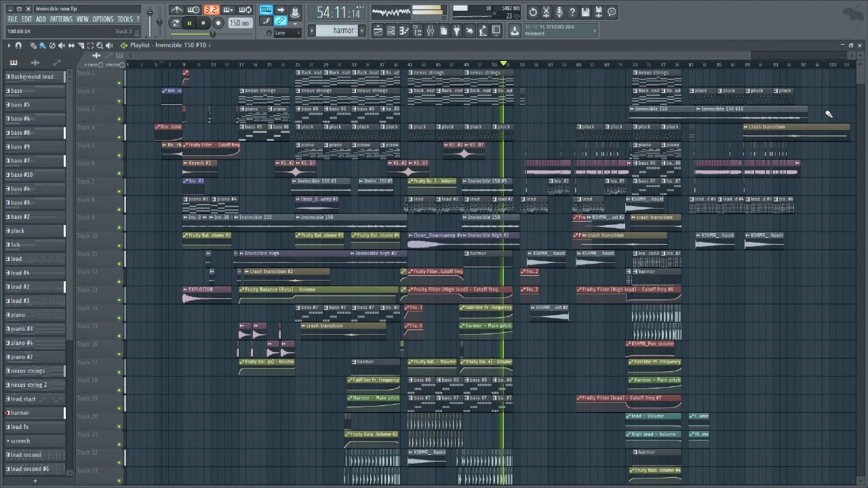Open the VIEW menu
868x488 pixels.
click(x=82, y=19)
